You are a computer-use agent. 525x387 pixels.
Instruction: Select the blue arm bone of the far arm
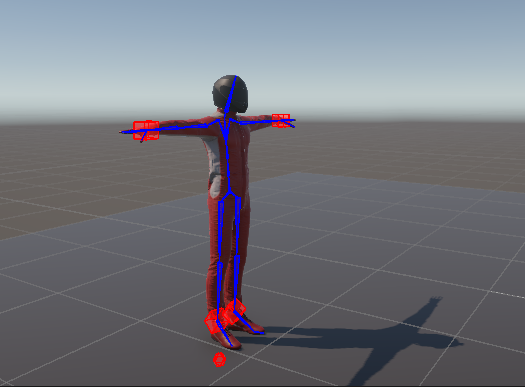pyautogui.click(x=256, y=121)
